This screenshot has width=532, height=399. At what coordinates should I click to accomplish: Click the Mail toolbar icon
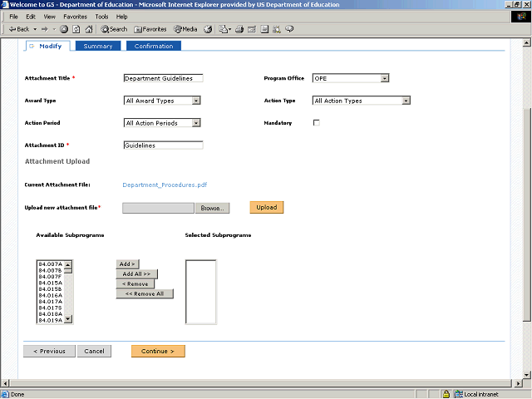click(224, 29)
